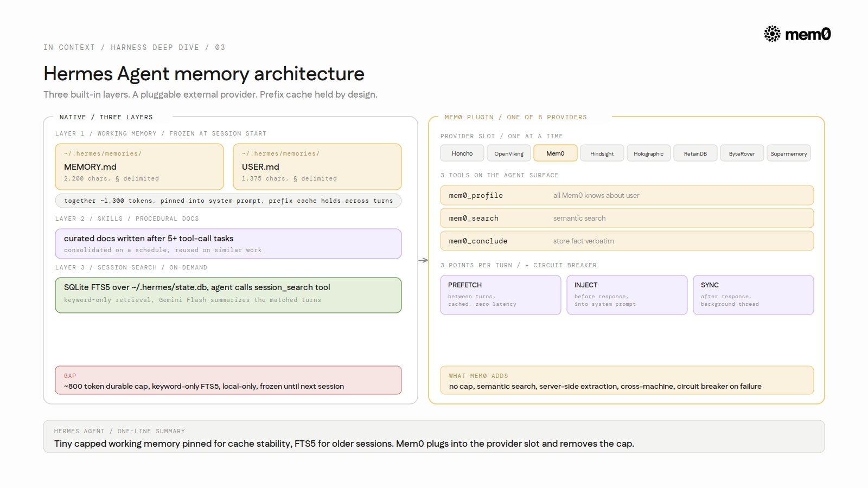Select the Honcho provider chip
868x488 pixels.
(x=462, y=153)
